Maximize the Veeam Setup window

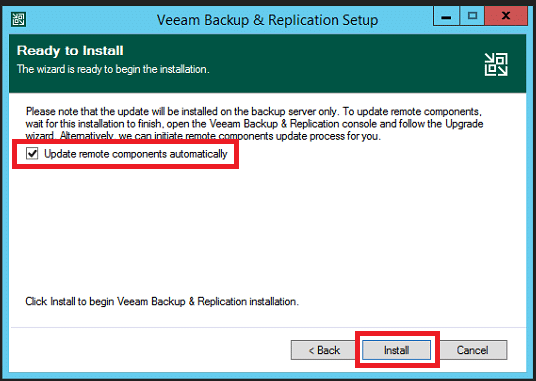click(472, 16)
